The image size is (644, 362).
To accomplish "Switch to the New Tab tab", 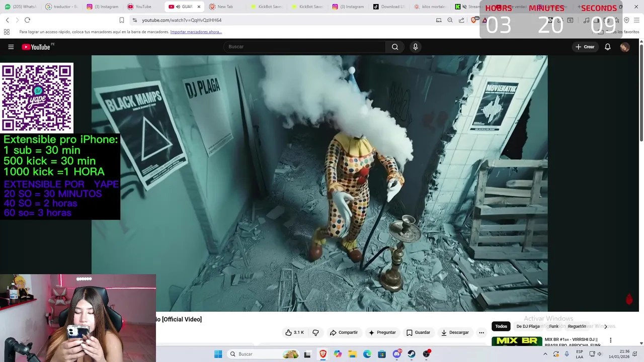I will (225, 7).
